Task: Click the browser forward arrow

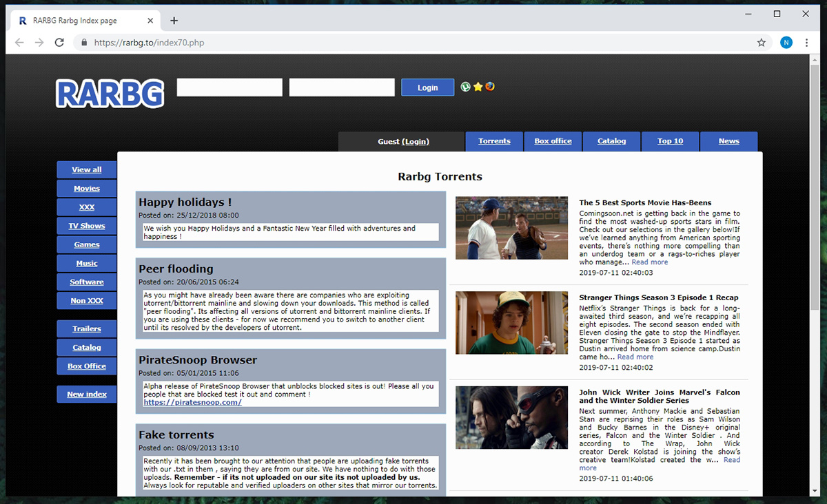Action: coord(39,43)
